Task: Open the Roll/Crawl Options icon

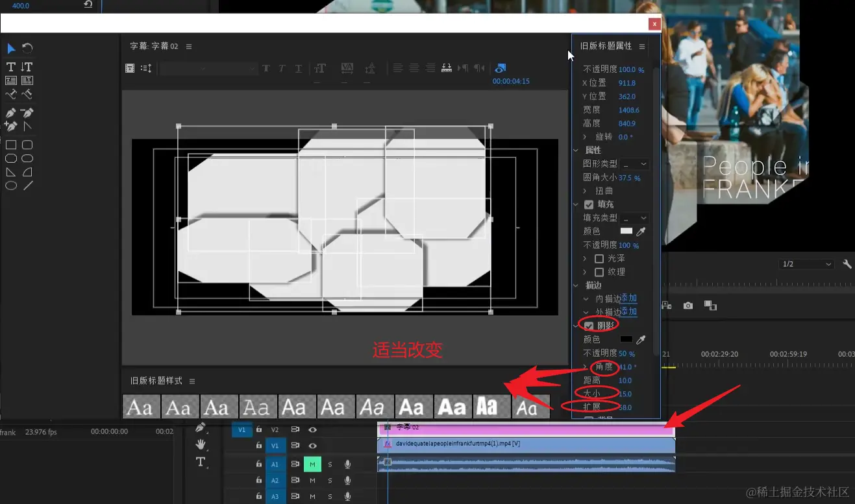Action: (x=146, y=68)
